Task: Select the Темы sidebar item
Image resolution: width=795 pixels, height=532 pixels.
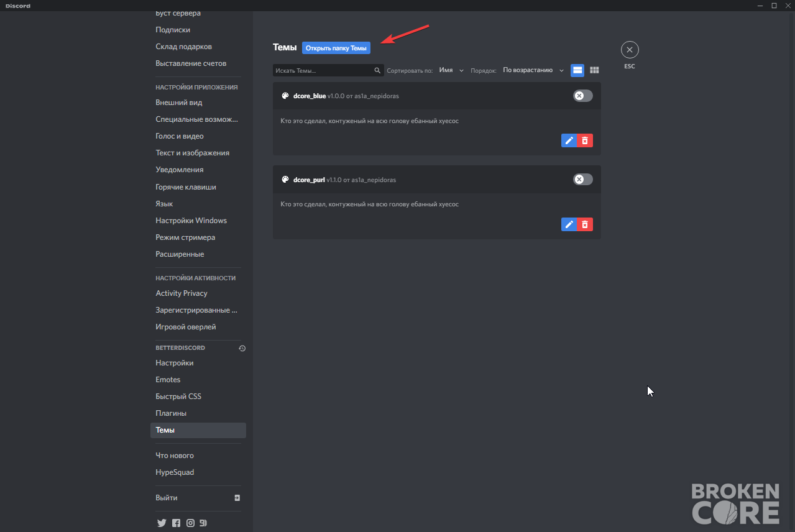Action: click(198, 430)
